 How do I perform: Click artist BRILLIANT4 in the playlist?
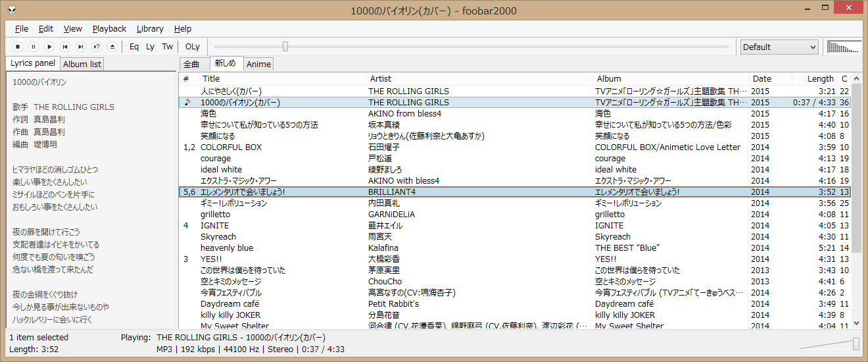pyautogui.click(x=392, y=192)
